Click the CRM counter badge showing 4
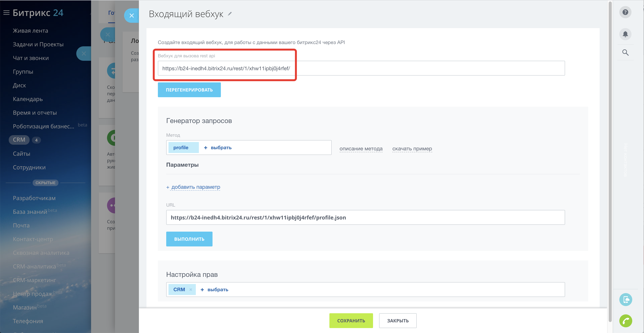 point(36,140)
